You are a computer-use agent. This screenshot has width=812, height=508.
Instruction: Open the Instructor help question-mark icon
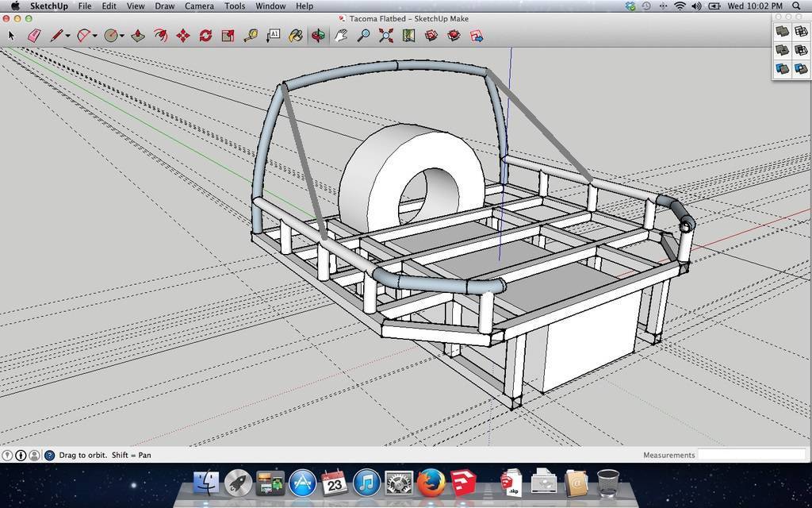coord(49,455)
